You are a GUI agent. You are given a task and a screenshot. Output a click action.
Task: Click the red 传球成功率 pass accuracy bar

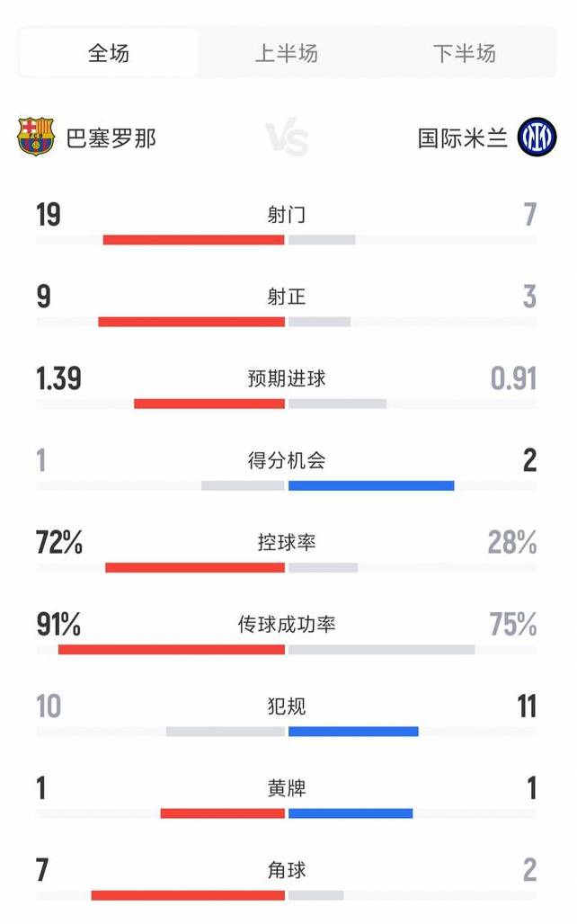172,649
